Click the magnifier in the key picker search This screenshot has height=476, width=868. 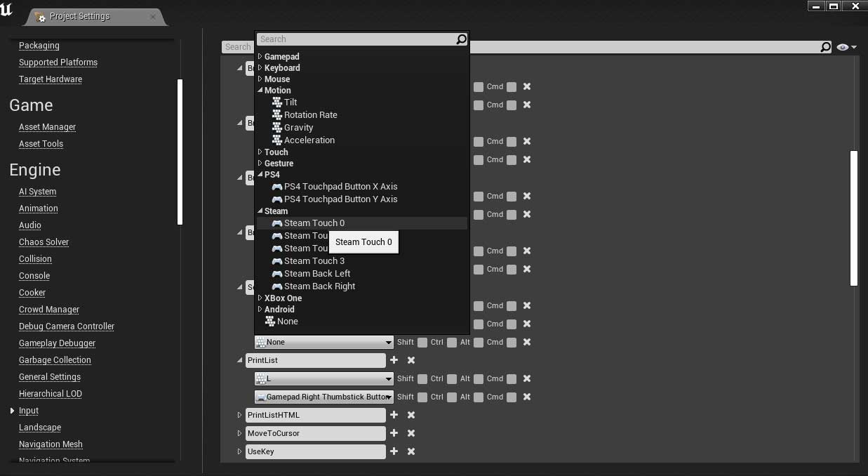click(x=461, y=39)
